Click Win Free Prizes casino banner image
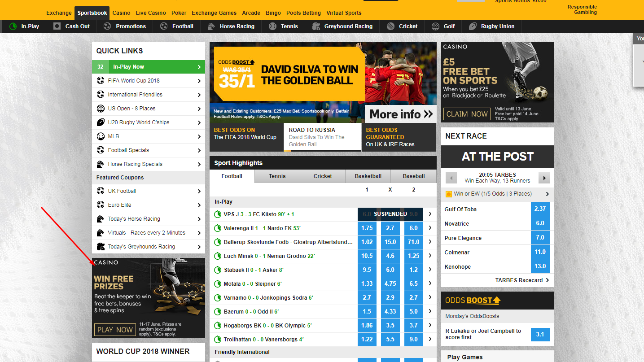 click(x=149, y=298)
